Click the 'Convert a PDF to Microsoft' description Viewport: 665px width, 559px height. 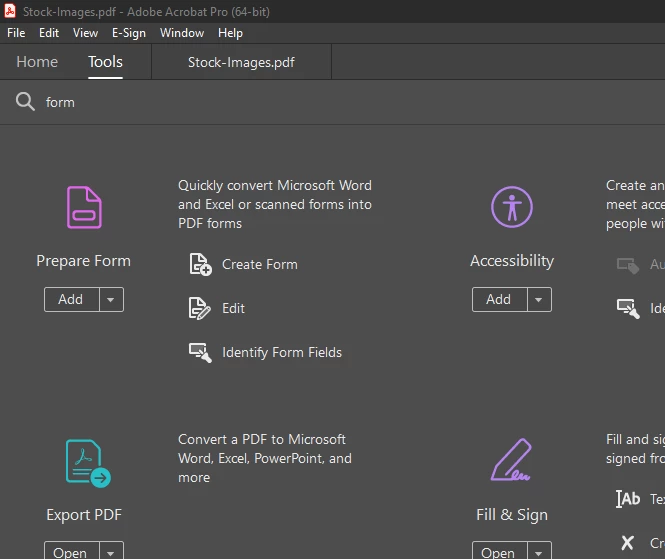click(265, 458)
